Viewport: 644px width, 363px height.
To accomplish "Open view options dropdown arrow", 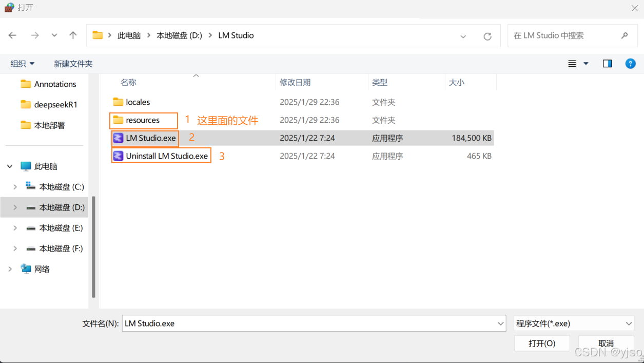I will coord(586,64).
